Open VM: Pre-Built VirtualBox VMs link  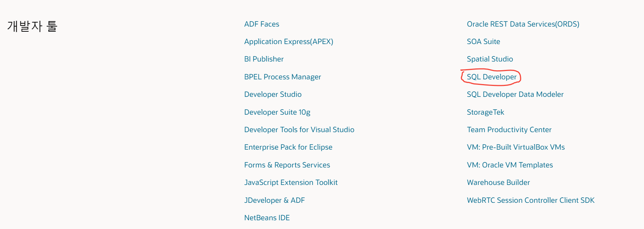[516, 147]
